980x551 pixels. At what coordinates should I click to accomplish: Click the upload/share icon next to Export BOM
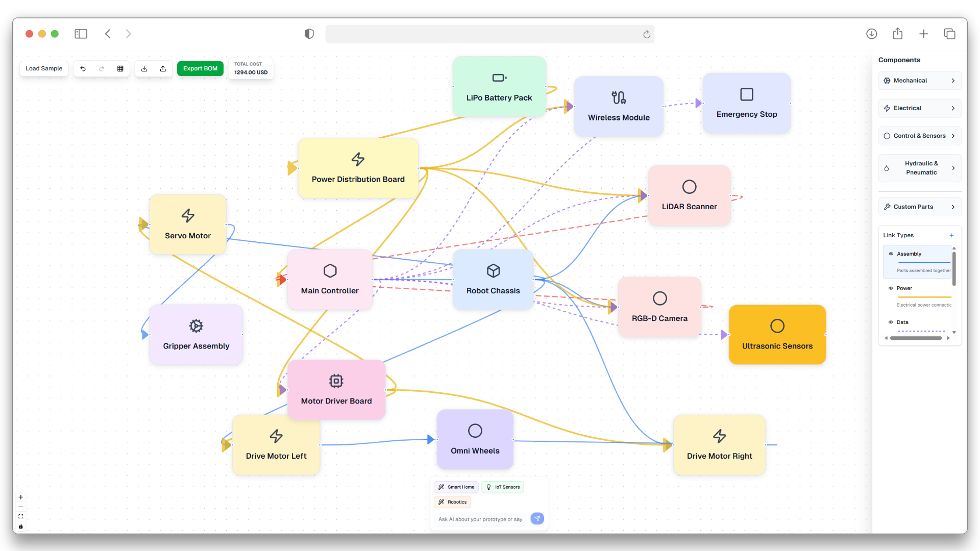point(163,68)
